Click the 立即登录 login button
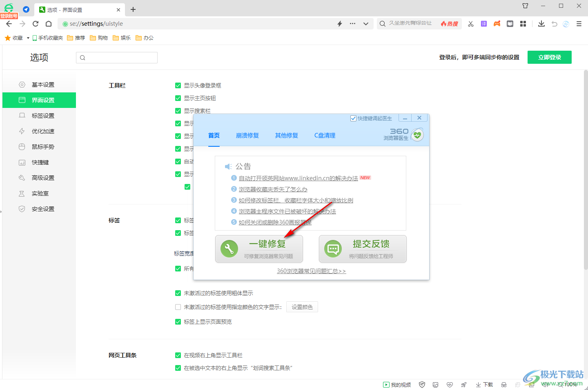Viewport: 588px width, 390px height. (x=550, y=57)
